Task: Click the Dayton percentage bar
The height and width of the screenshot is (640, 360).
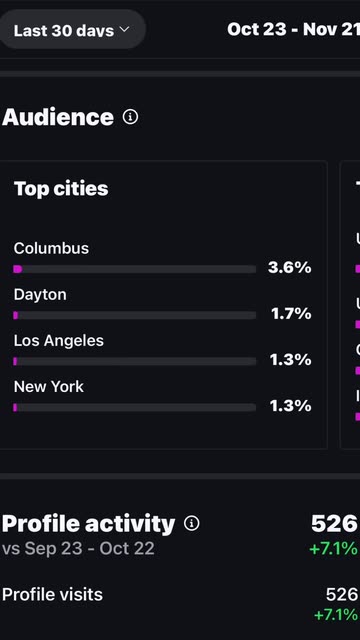Action: [135, 315]
